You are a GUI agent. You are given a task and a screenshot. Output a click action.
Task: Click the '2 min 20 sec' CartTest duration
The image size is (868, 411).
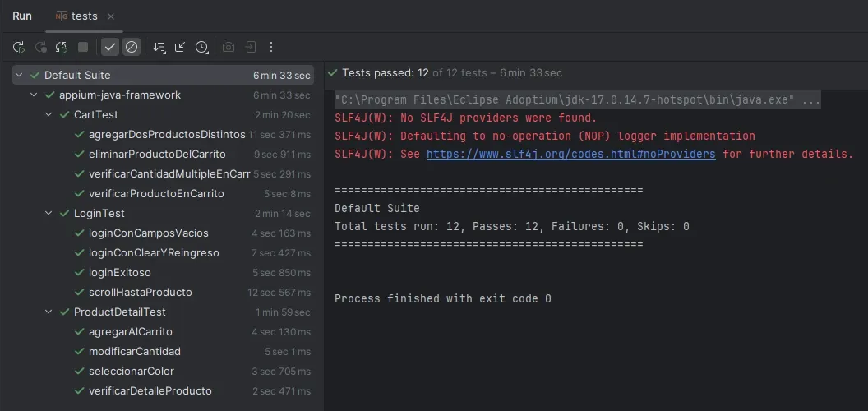[x=282, y=114]
